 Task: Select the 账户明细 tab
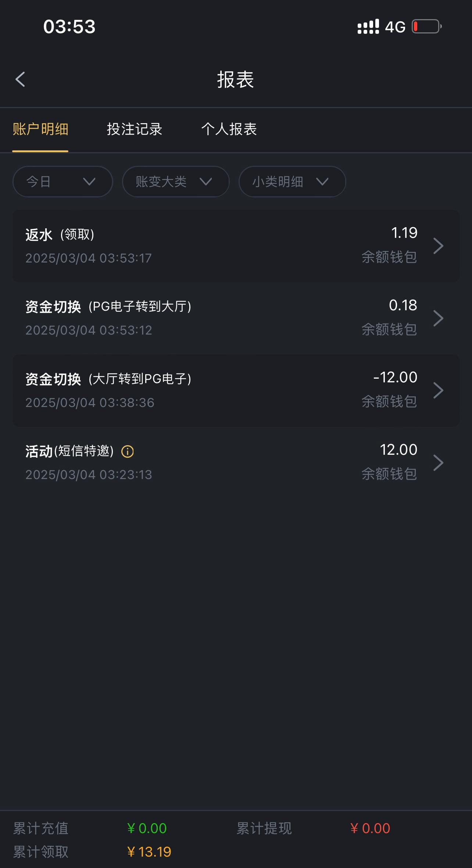pyautogui.click(x=40, y=129)
